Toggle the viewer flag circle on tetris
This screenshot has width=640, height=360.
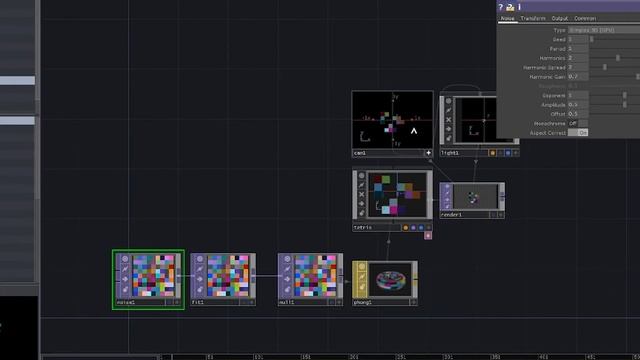pos(361,176)
